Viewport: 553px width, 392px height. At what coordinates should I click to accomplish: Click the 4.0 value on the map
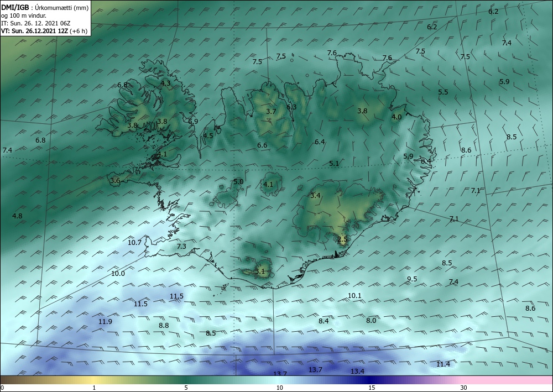pos(397,117)
